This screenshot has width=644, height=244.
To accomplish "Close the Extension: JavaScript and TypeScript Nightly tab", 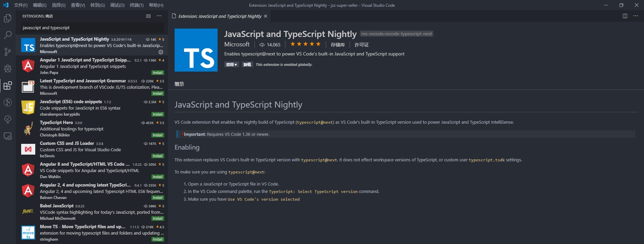I will coord(266,16).
